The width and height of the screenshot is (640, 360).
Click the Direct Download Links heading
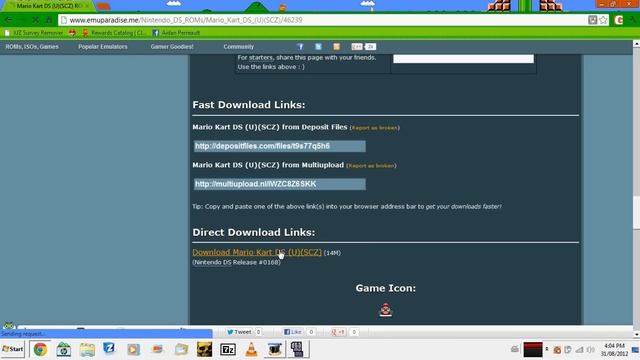[253, 232]
